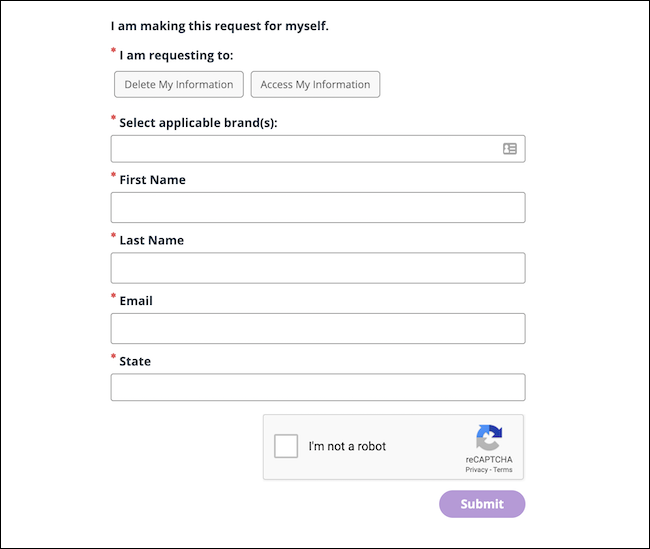Viewport: 650px width, 549px height.
Task: Click the reCAPTCHA logo icon
Action: [489, 437]
